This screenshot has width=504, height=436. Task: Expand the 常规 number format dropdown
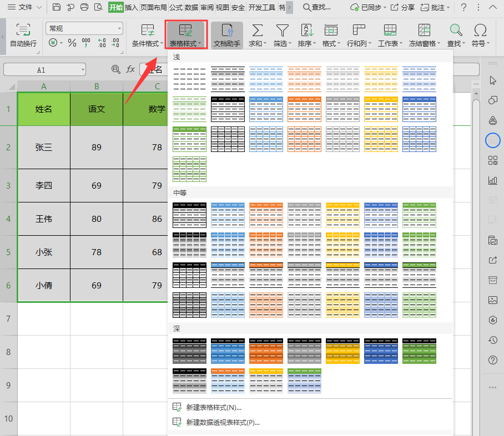pos(119,28)
